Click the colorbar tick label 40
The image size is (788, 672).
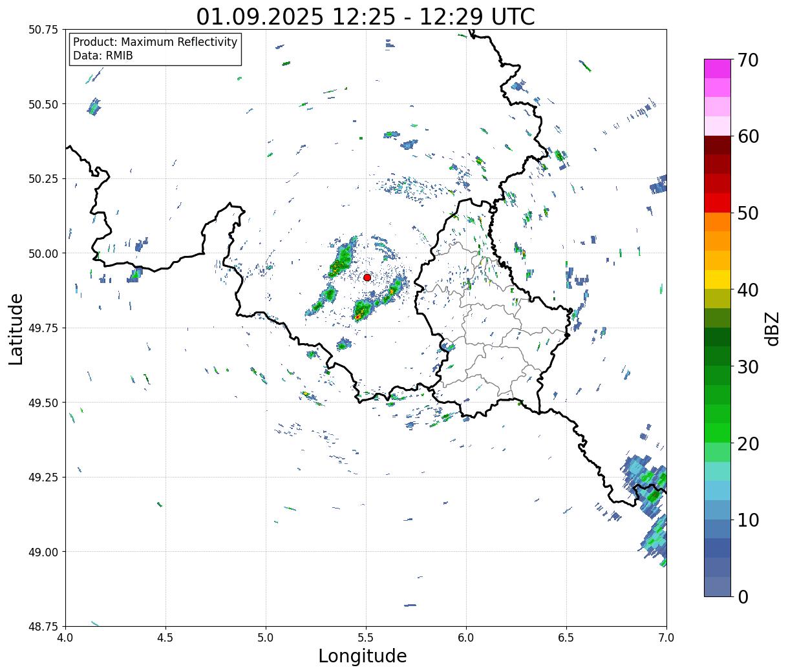[748, 290]
